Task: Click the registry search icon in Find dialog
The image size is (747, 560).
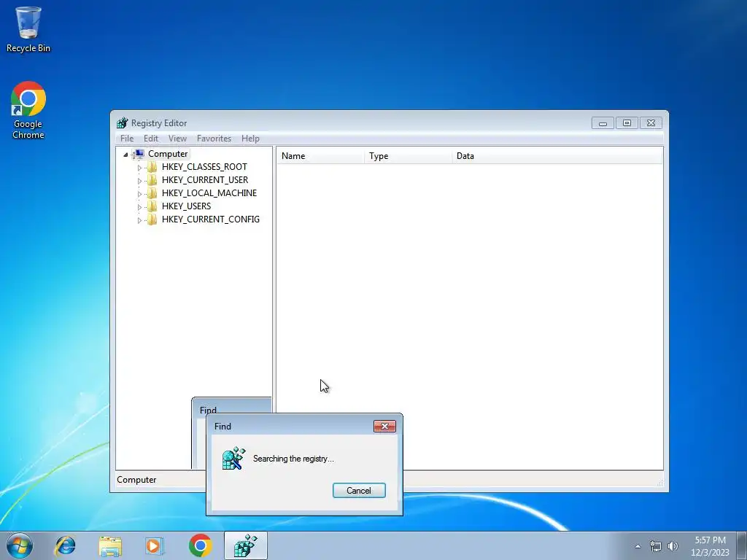Action: tap(233, 459)
